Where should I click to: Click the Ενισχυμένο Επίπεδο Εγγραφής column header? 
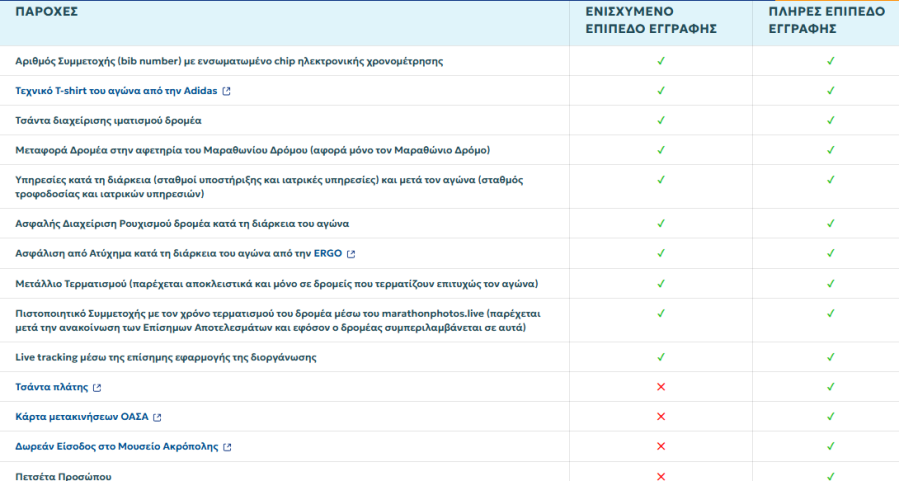(x=651, y=20)
